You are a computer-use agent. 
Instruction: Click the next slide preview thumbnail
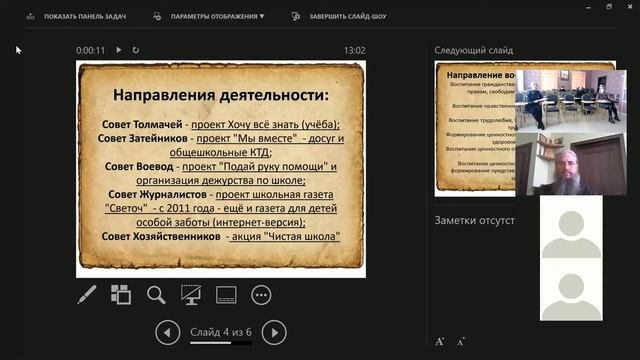pyautogui.click(x=475, y=128)
